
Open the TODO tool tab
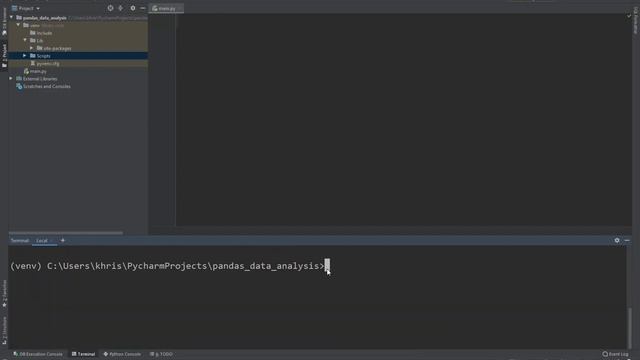point(161,354)
